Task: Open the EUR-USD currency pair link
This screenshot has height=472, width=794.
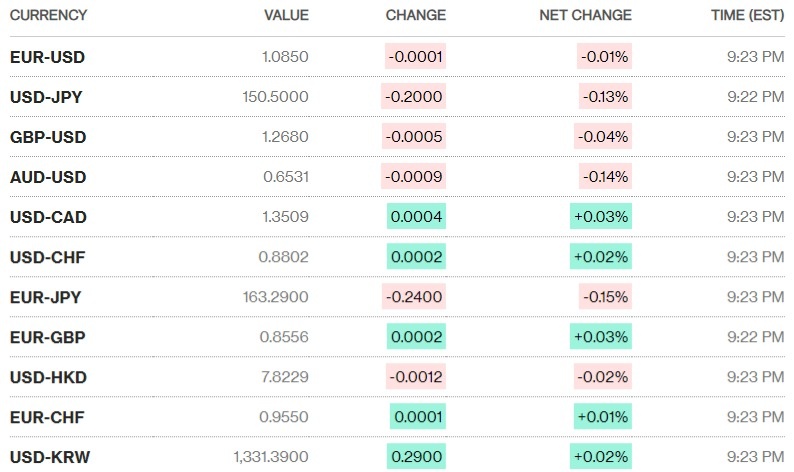Action: point(47,57)
